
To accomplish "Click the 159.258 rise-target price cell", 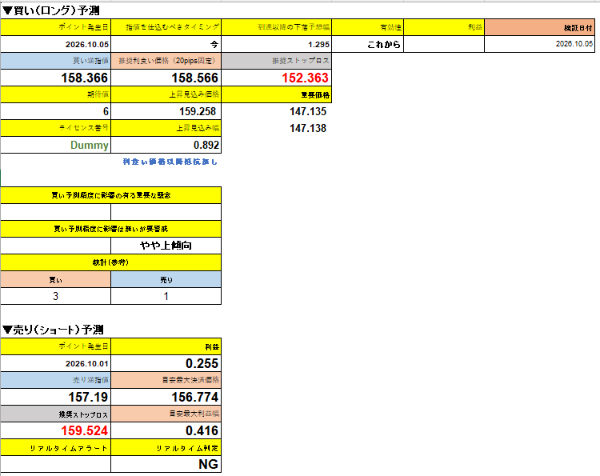I will (166, 111).
